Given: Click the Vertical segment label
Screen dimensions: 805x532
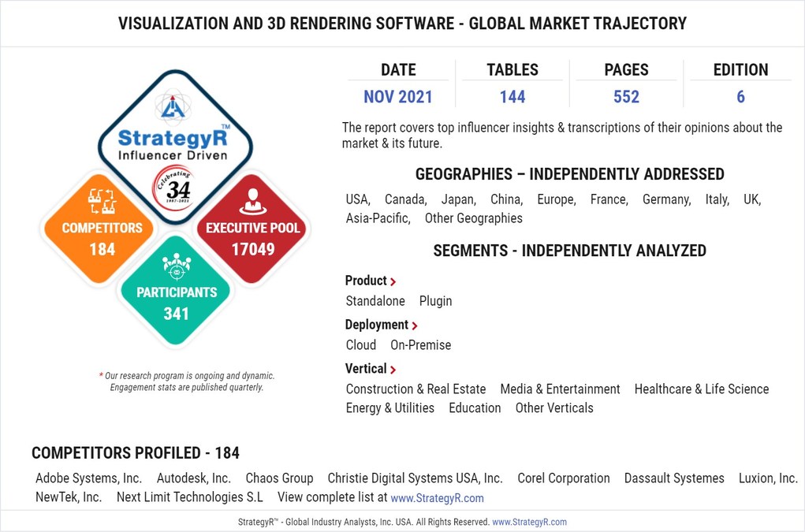Looking at the screenshot, I should pyautogui.click(x=366, y=369).
